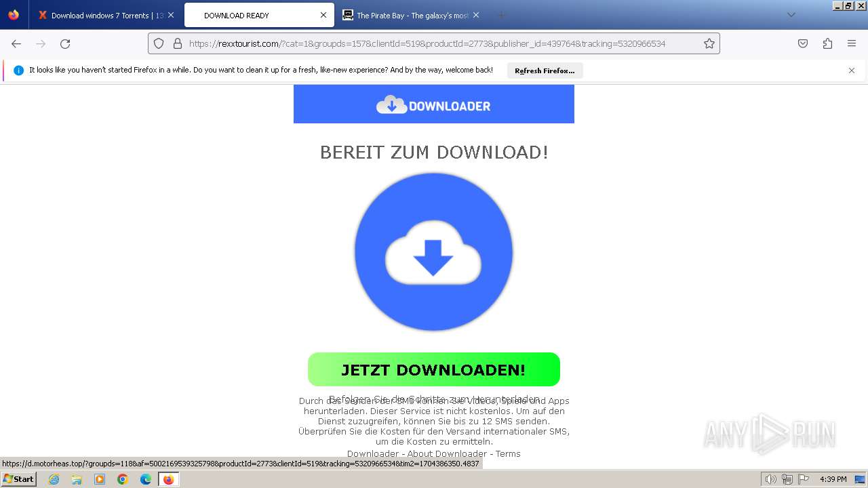Select the Firefox taskbar button

point(169,479)
